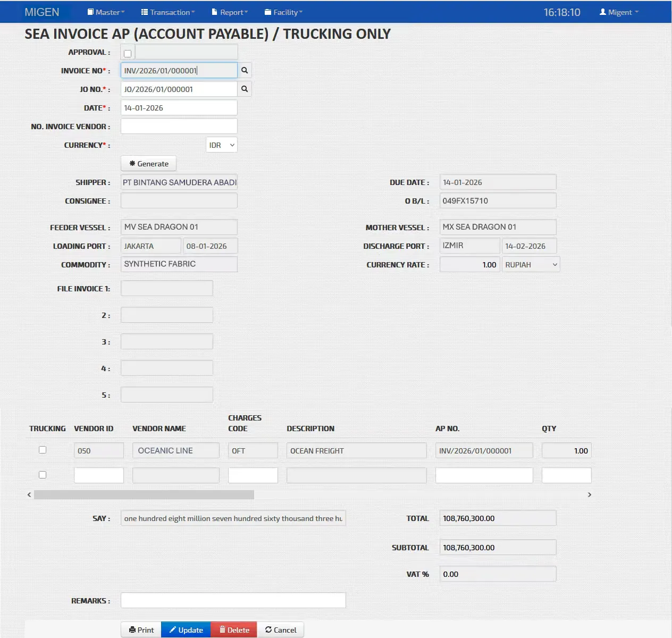This screenshot has height=638, width=672.
Task: Click the Discharge Port IZMIR field
Action: [470, 246]
